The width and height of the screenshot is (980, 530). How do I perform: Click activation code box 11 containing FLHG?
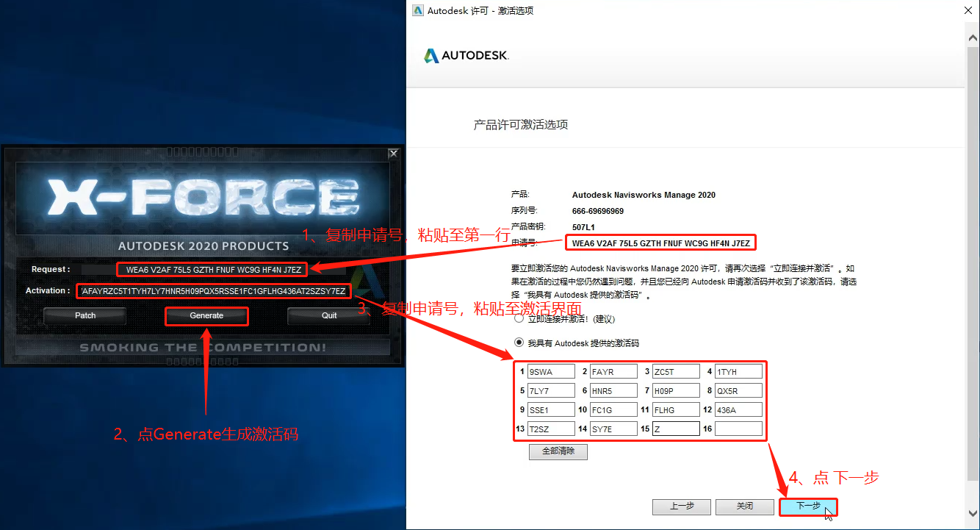click(x=676, y=410)
